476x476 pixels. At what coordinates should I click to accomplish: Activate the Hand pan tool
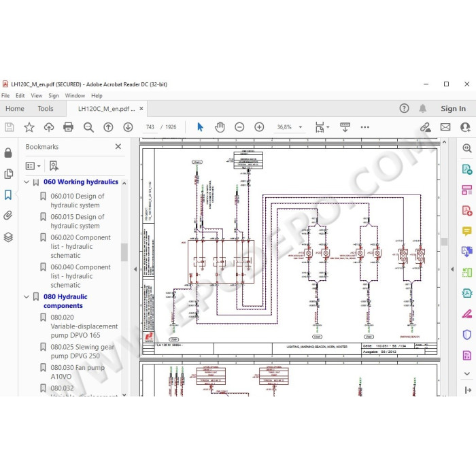(x=220, y=127)
